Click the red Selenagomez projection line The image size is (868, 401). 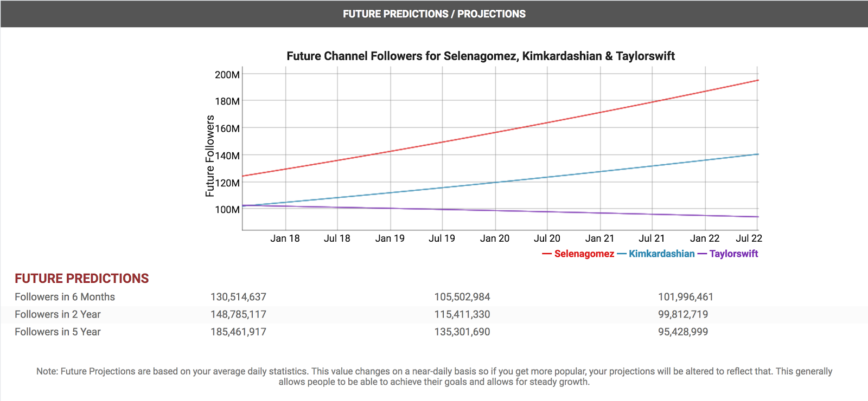500,131
